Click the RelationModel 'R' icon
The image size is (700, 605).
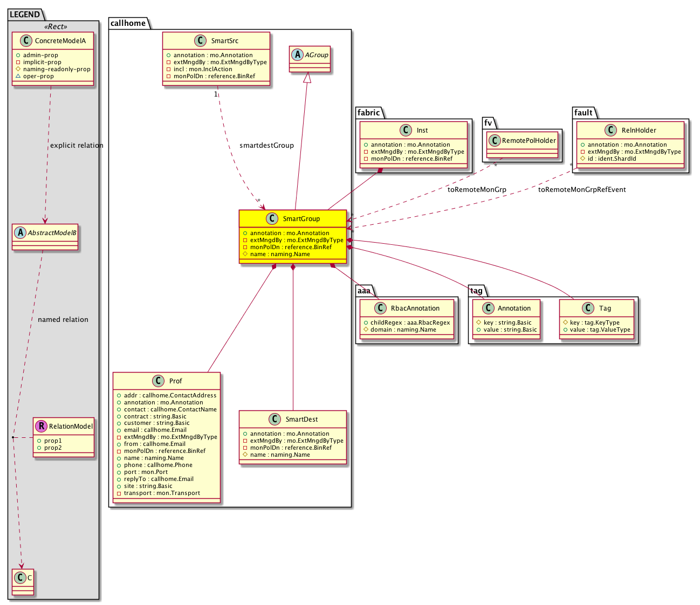[41, 426]
